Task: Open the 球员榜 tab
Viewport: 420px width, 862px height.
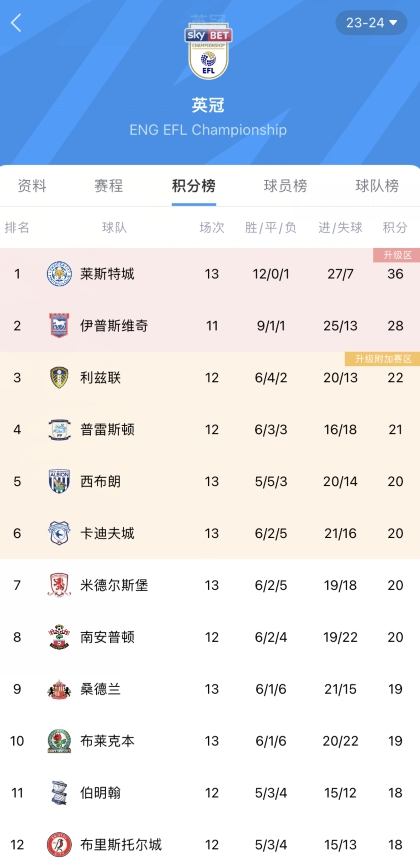Action: (285, 186)
